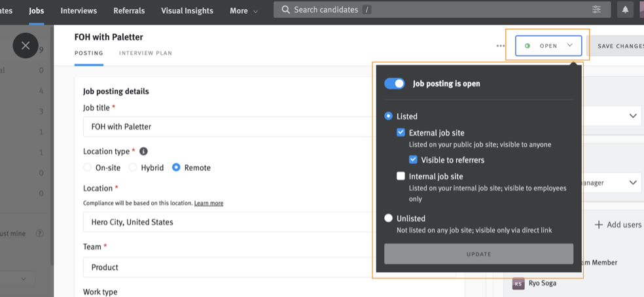Open search filter sliders icon

click(x=596, y=10)
